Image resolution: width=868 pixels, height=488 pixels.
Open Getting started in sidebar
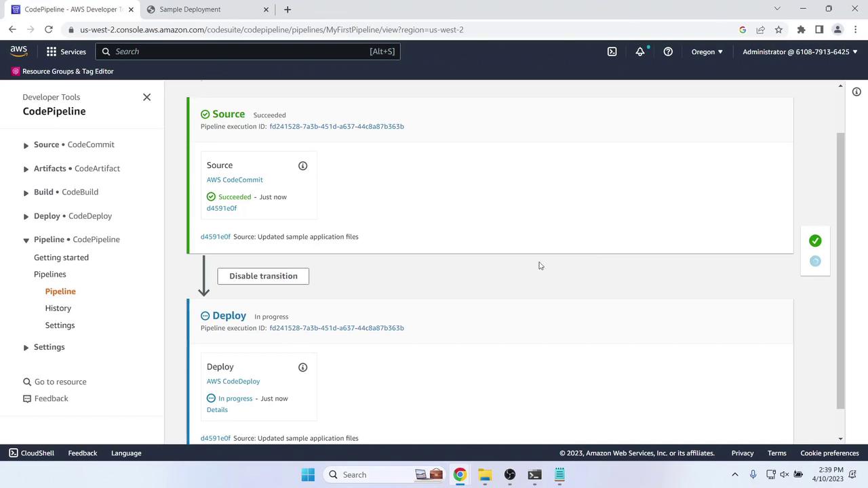point(61,258)
